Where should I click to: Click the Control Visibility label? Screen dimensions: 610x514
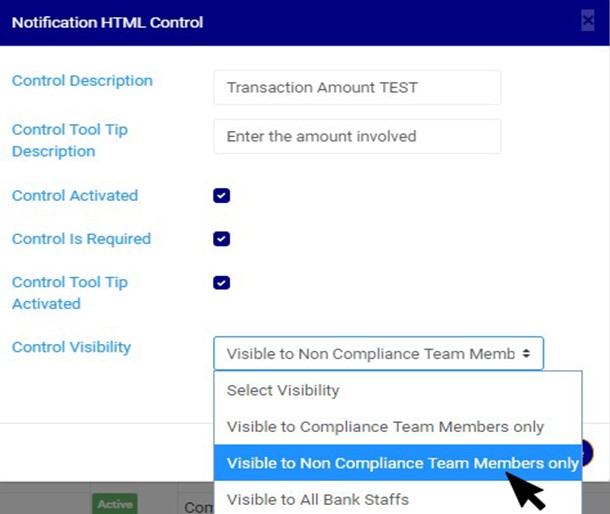click(71, 347)
